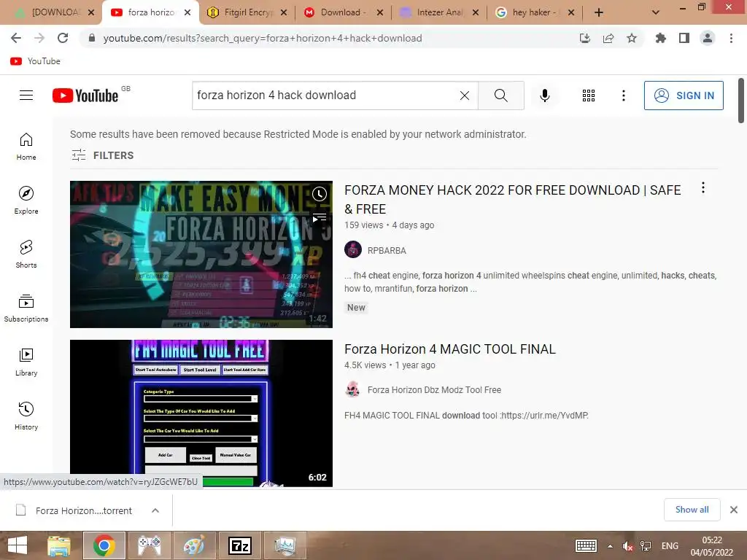The image size is (747, 560).
Task: Open Explore in the sidebar
Action: (x=26, y=200)
